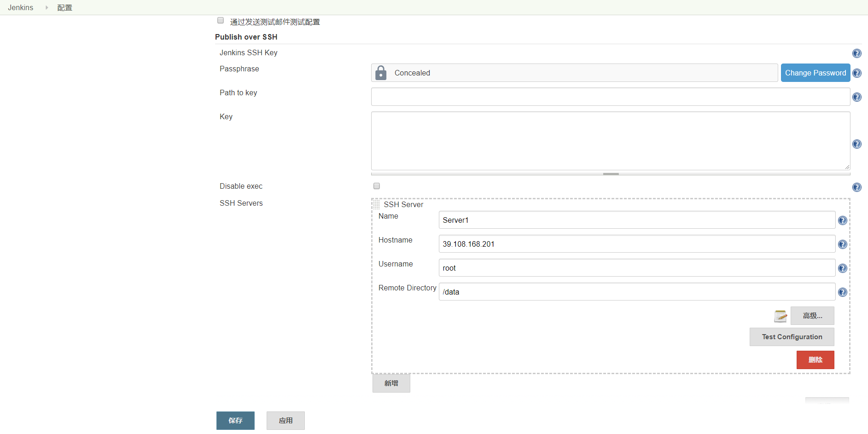Screen dimensions: 868x434
Task: Expand advanced settings with 高级 button
Action: coord(812,316)
